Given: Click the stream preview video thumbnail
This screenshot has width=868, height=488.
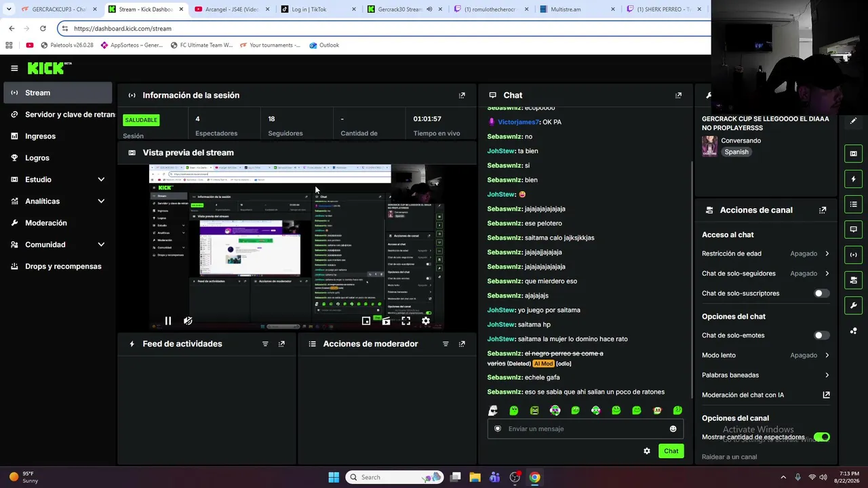Looking at the screenshot, I should pos(297,247).
